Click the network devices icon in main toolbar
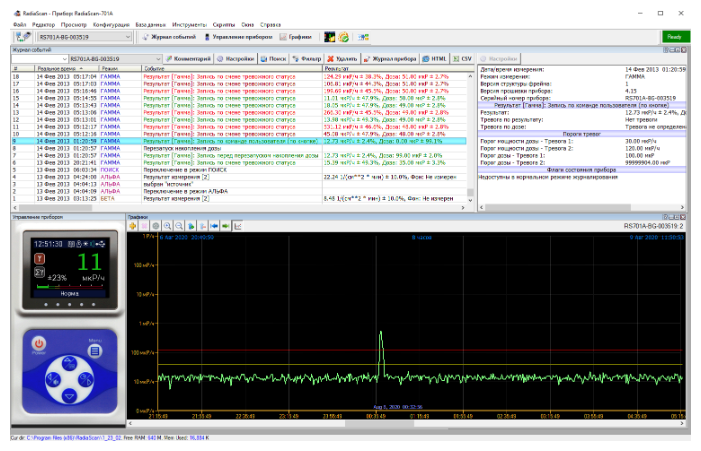The image size is (701, 451). (363, 37)
